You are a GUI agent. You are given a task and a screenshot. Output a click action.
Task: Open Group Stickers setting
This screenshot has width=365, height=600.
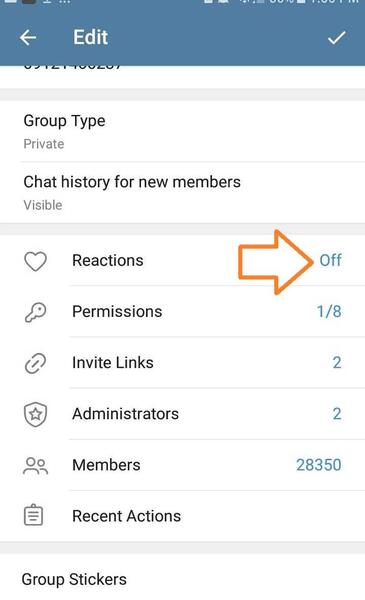click(182, 577)
